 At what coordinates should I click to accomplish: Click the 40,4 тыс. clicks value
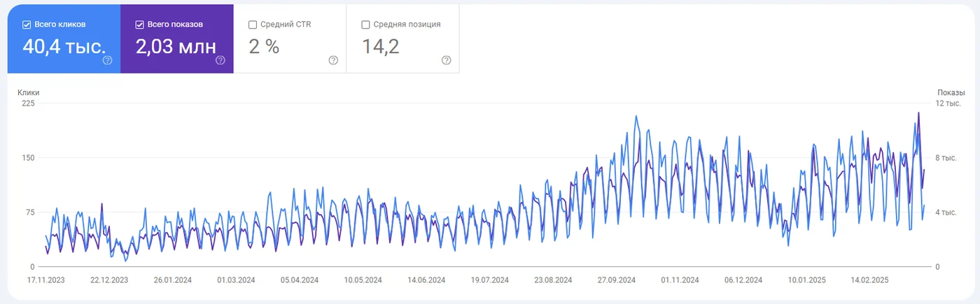(x=64, y=47)
